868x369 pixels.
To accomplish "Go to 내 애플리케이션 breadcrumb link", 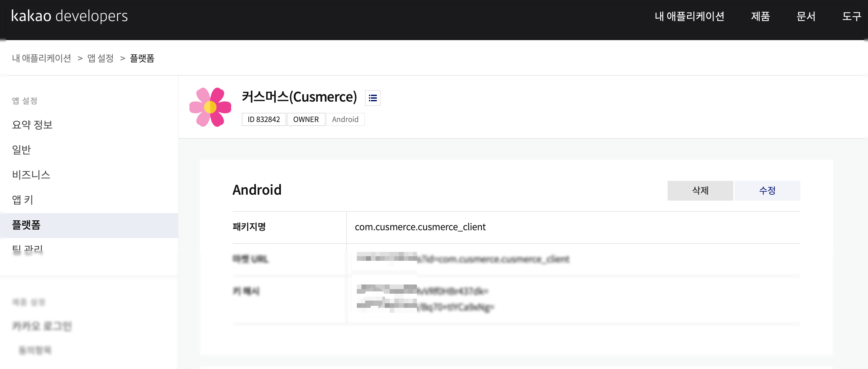I will click(x=41, y=58).
